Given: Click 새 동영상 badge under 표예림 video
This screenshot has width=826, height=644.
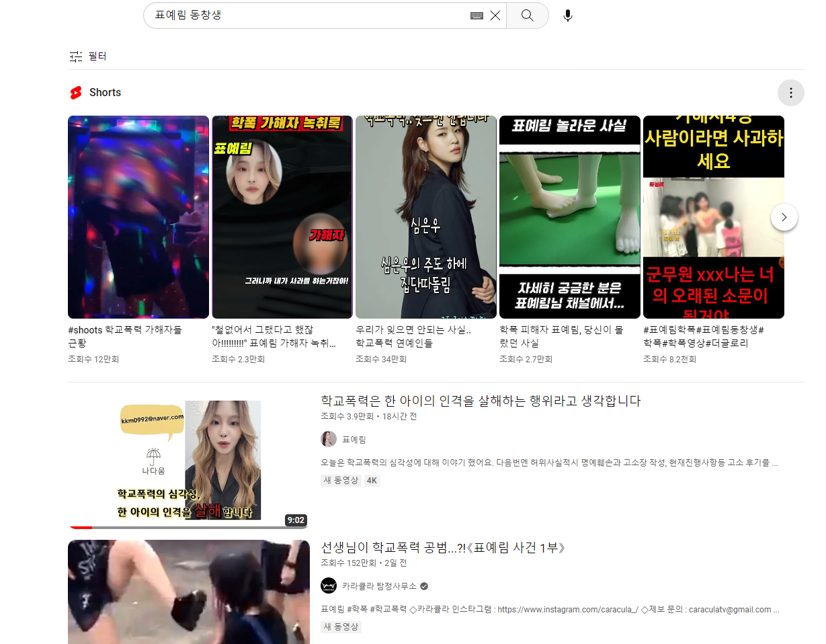Looking at the screenshot, I should (341, 481).
